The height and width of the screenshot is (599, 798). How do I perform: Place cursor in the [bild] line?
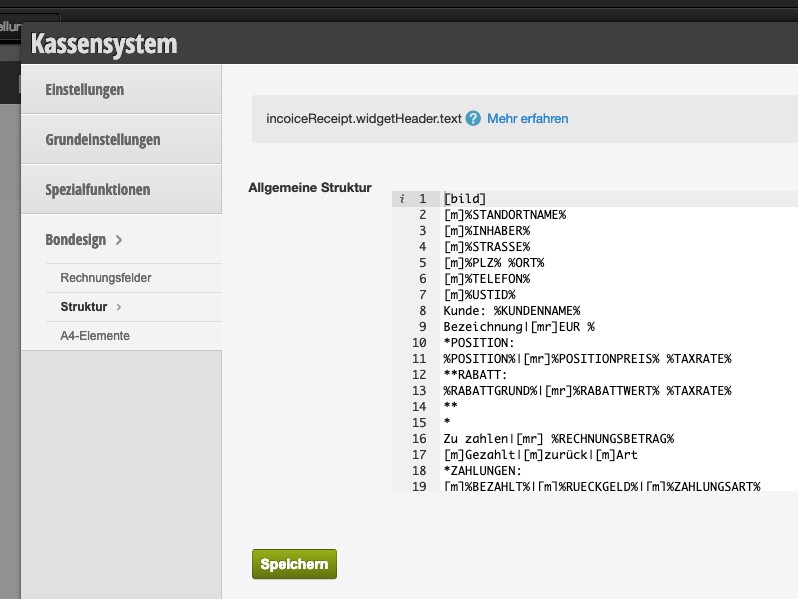[465, 199]
